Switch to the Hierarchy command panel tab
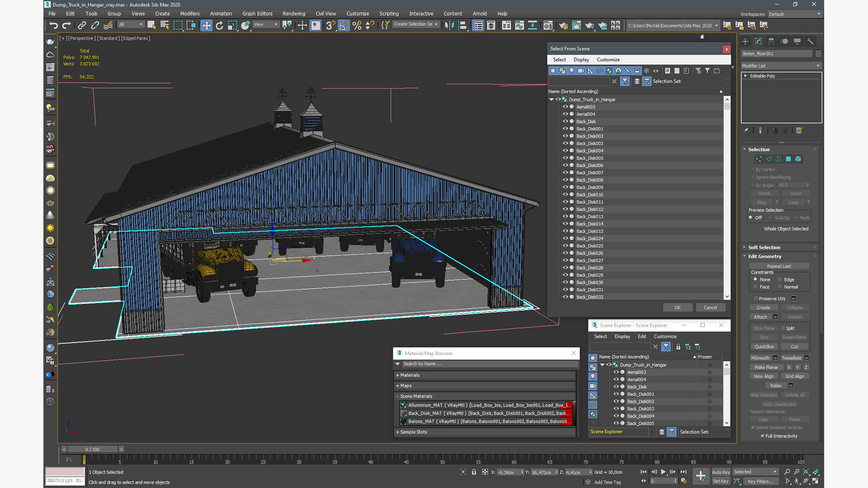 tap(771, 41)
